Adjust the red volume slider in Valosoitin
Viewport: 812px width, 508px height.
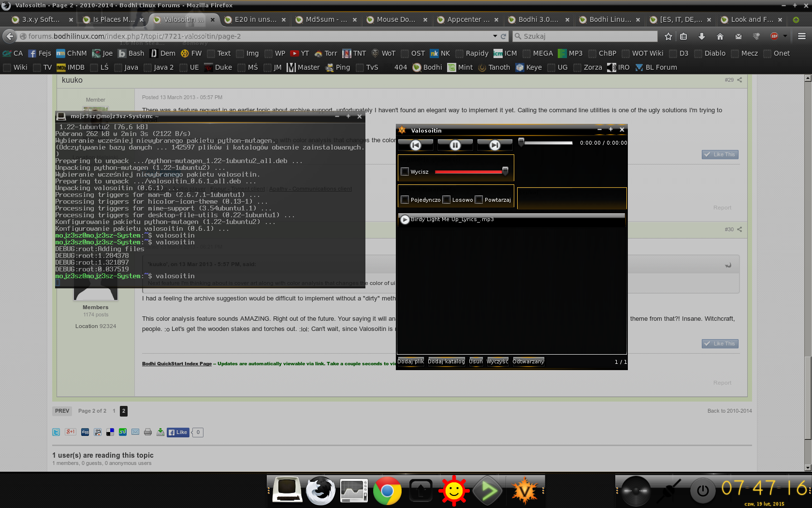tap(471, 171)
